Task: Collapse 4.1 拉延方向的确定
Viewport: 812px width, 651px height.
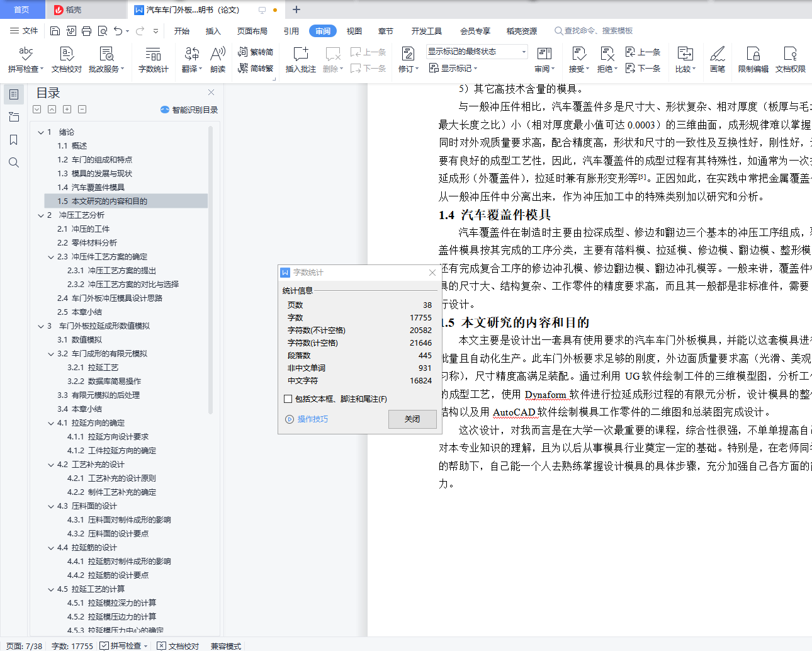Action: pyautogui.click(x=51, y=423)
